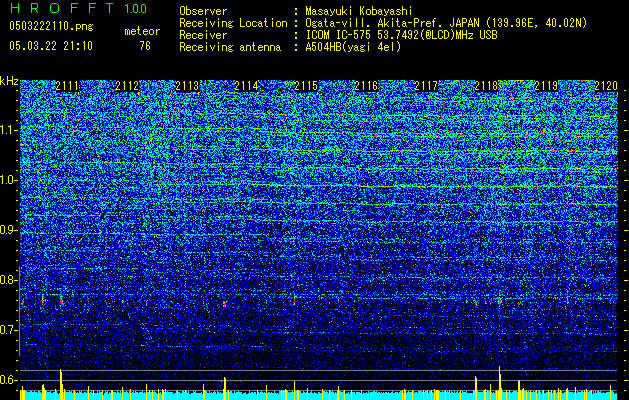This screenshot has width=629, height=400.
Task: Click the antenna value A504HB(yagi 4el)
Action: click(353, 47)
